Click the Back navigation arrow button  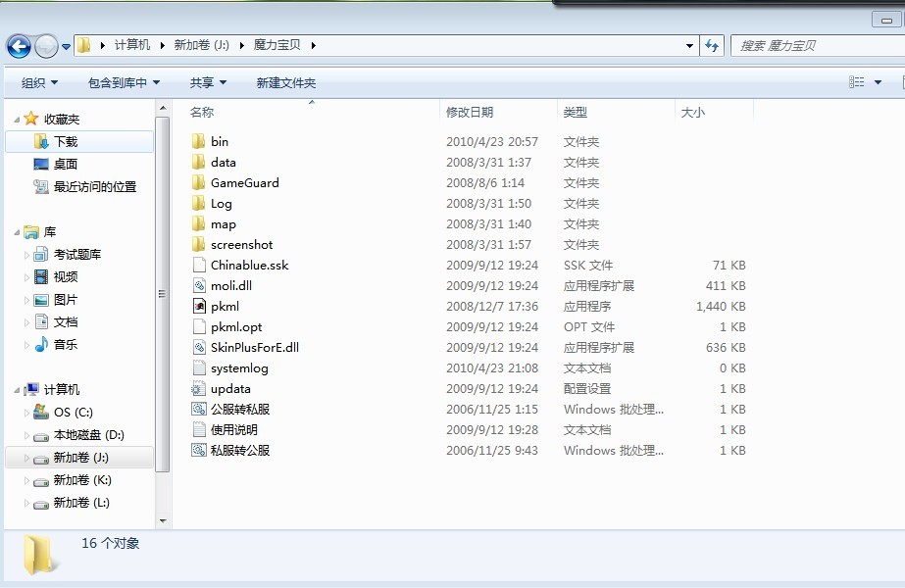18,46
